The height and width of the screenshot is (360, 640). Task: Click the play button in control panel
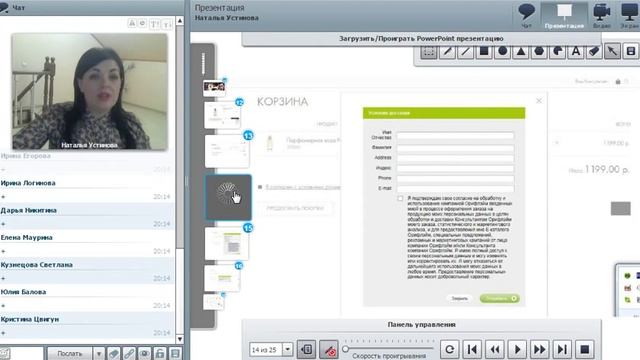[x=517, y=349]
